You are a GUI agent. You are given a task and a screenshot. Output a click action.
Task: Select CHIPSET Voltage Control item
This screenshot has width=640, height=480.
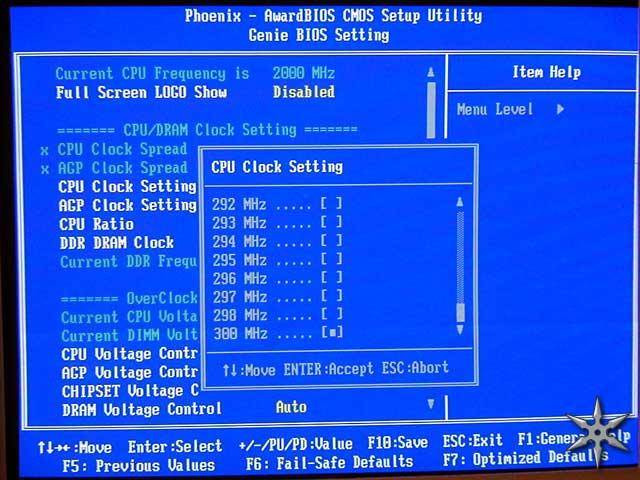coord(130,391)
